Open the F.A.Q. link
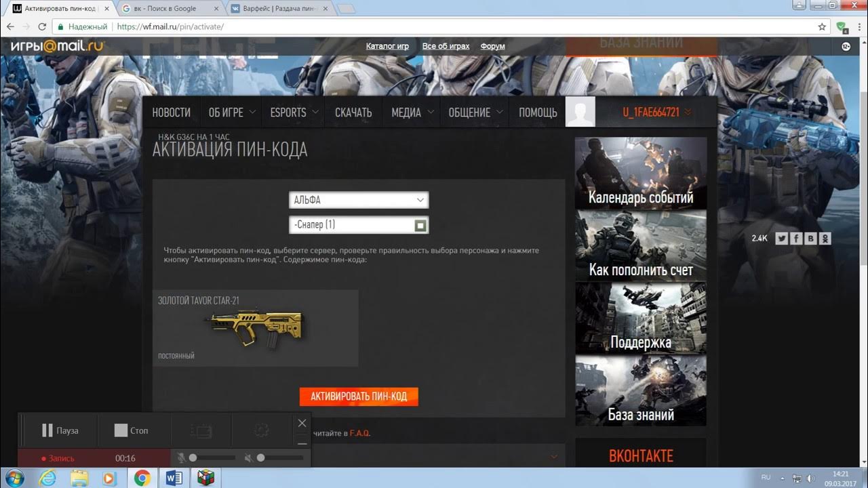Viewport: 868px width, 488px height. click(359, 433)
